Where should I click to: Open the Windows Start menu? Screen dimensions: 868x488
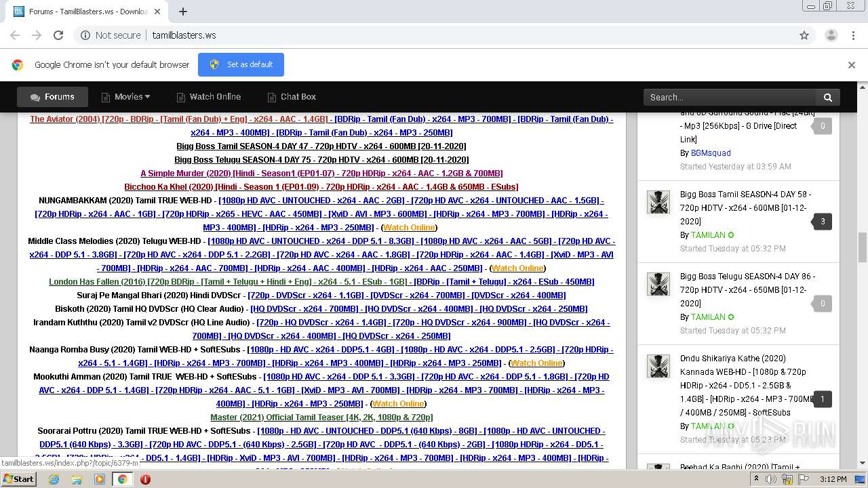pos(19,479)
